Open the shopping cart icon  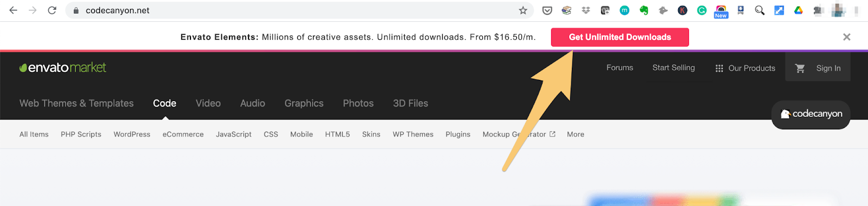[x=800, y=68]
